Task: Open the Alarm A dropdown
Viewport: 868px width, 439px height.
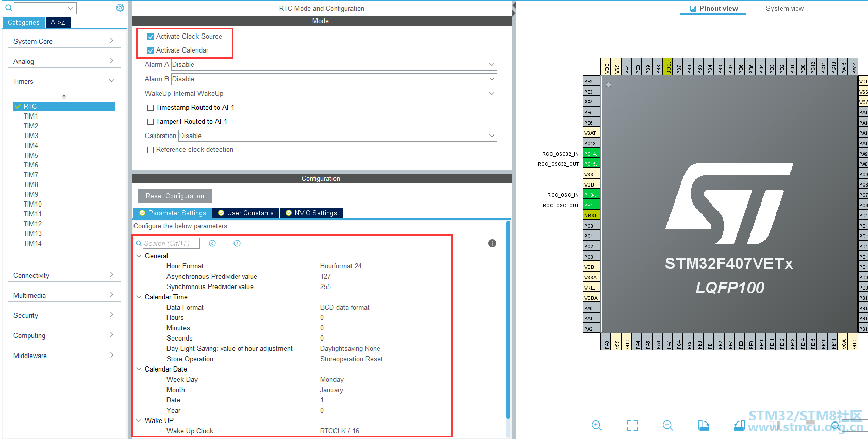Action: click(334, 64)
